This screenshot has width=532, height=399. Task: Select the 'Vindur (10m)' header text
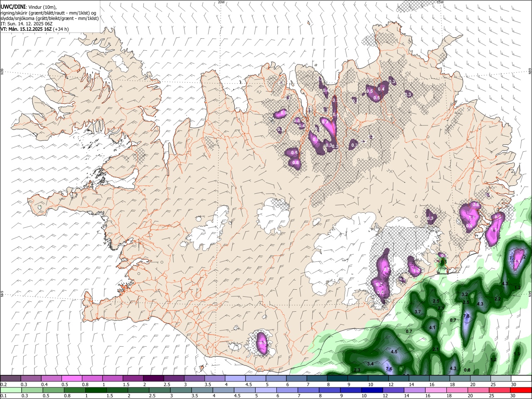[x=42, y=7]
